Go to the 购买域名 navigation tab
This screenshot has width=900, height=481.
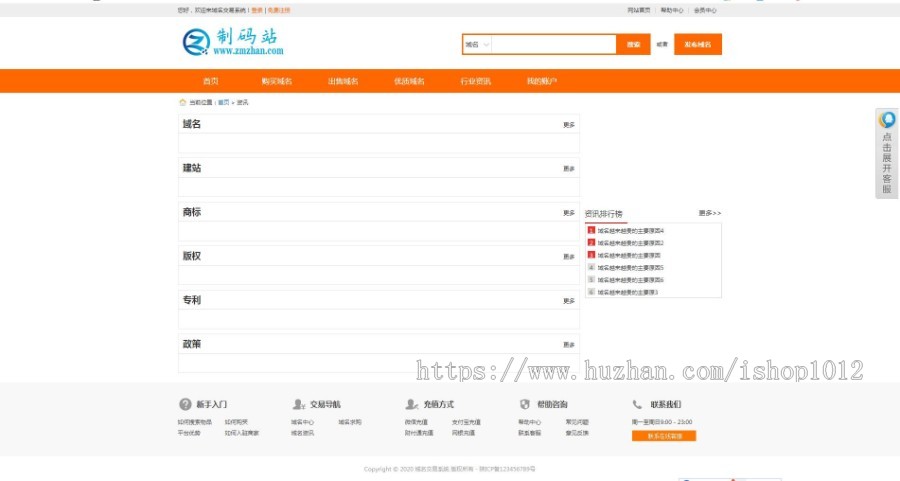click(277, 81)
